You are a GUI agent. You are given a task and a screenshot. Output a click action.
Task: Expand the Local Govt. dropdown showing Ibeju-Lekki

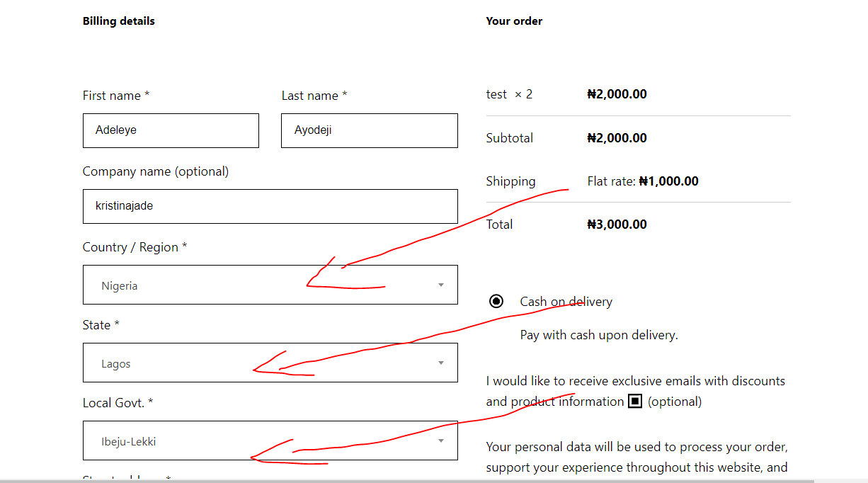270,441
